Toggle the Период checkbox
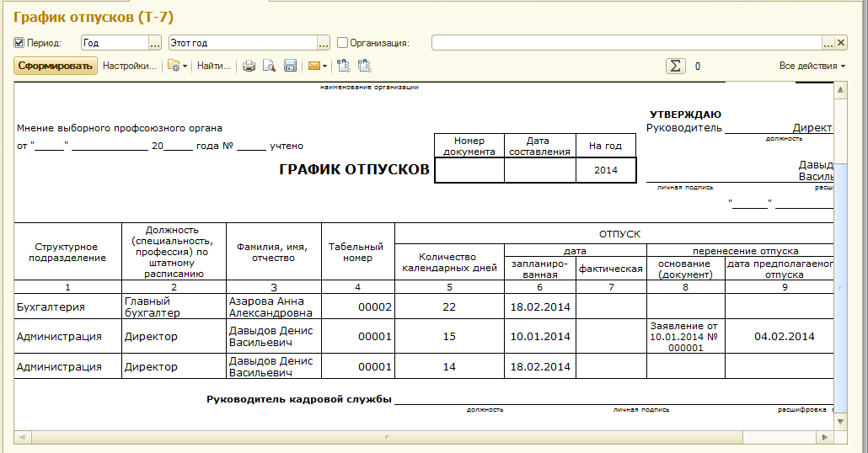The height and width of the screenshot is (453, 868). pos(19,43)
